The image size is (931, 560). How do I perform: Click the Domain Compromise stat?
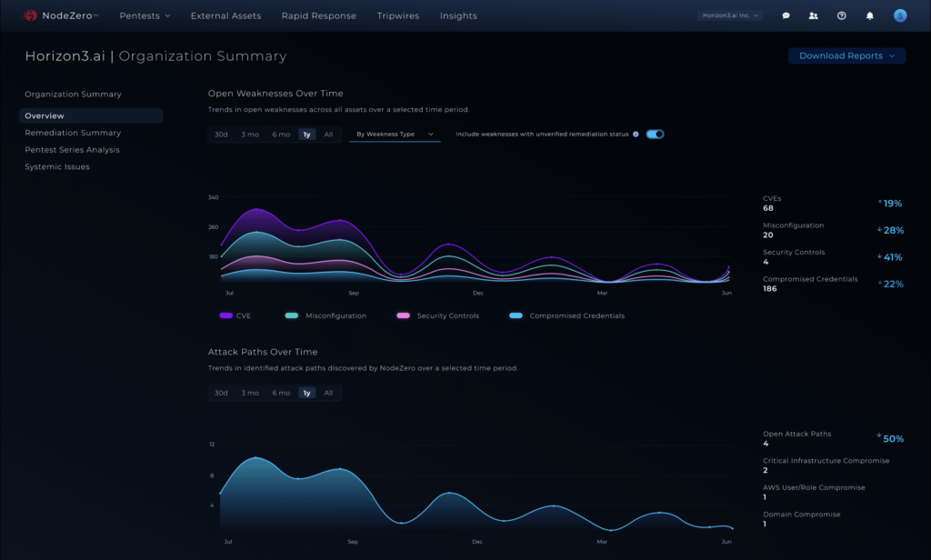tap(802, 518)
